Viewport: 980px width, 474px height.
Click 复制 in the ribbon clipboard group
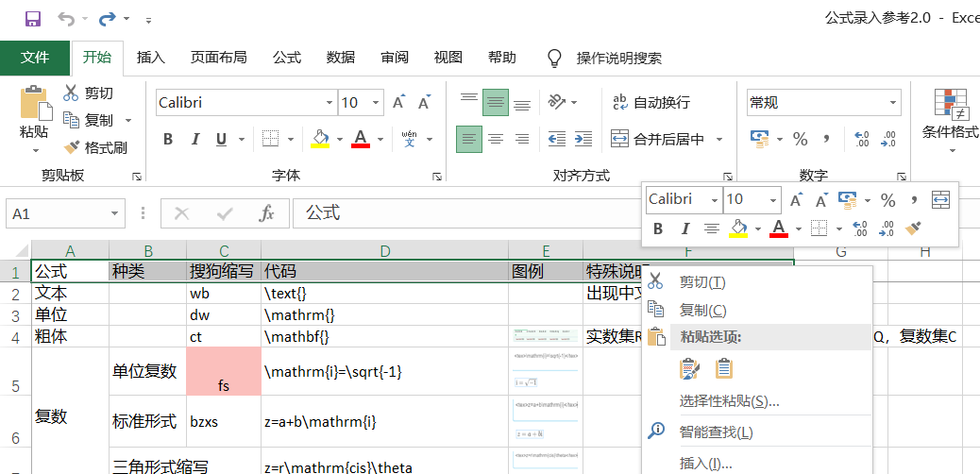click(88, 120)
